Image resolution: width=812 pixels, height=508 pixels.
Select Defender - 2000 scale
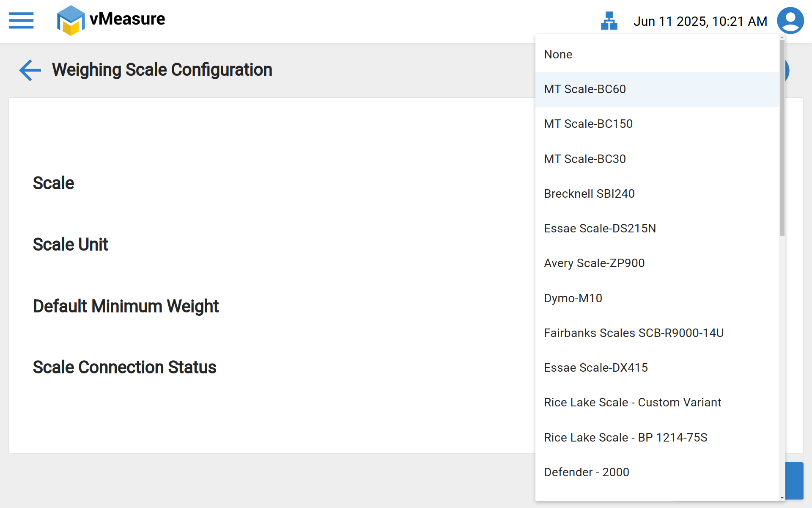coord(586,472)
